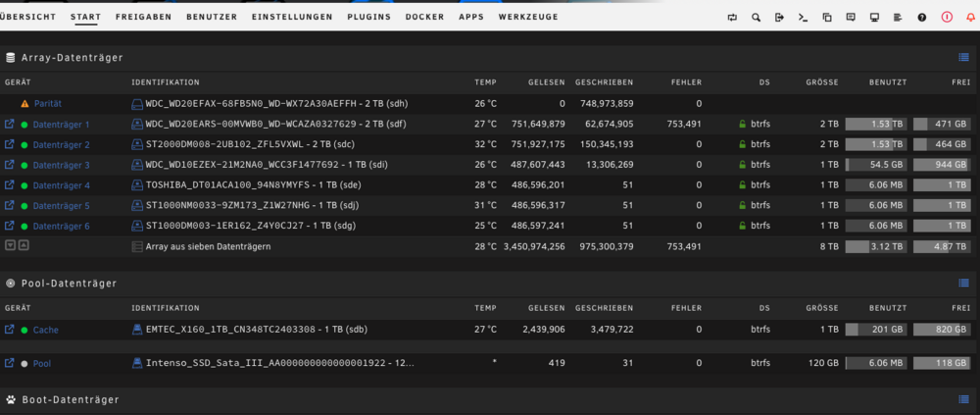Click the green status dot of Cache
This screenshot has height=415, width=980.
point(24,330)
